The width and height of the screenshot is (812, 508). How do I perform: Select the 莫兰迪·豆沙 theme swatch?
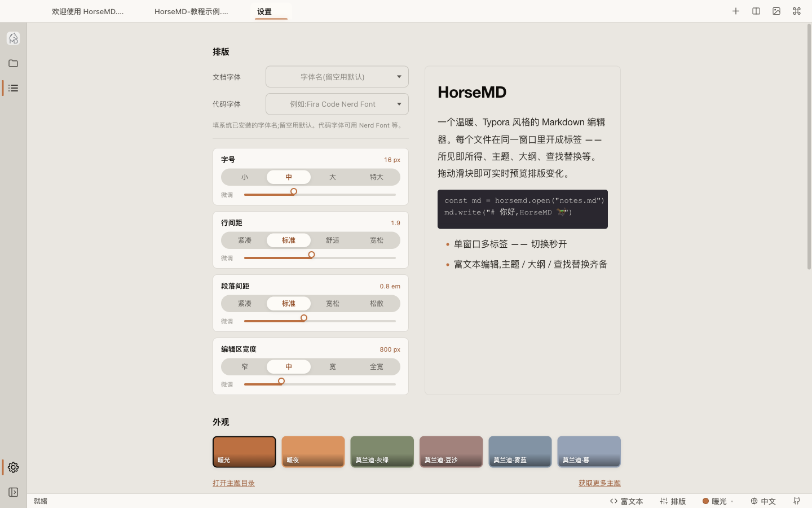pos(451,452)
